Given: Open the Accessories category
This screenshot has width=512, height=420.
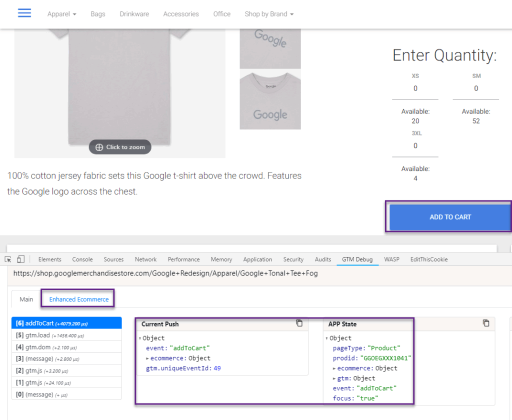Looking at the screenshot, I should pyautogui.click(x=181, y=14).
